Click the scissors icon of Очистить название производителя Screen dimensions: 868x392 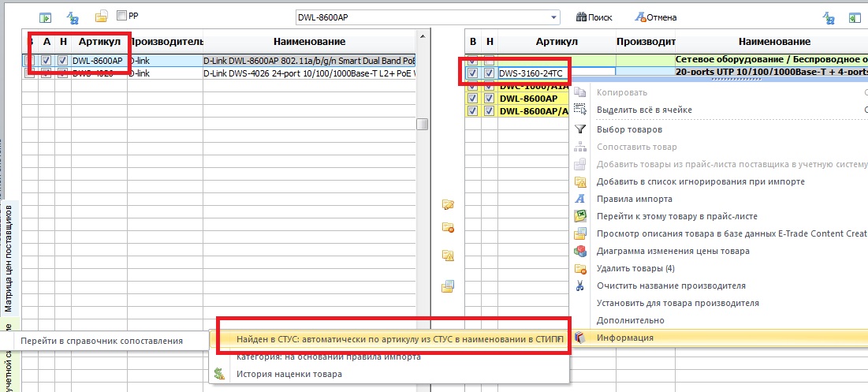(x=579, y=286)
